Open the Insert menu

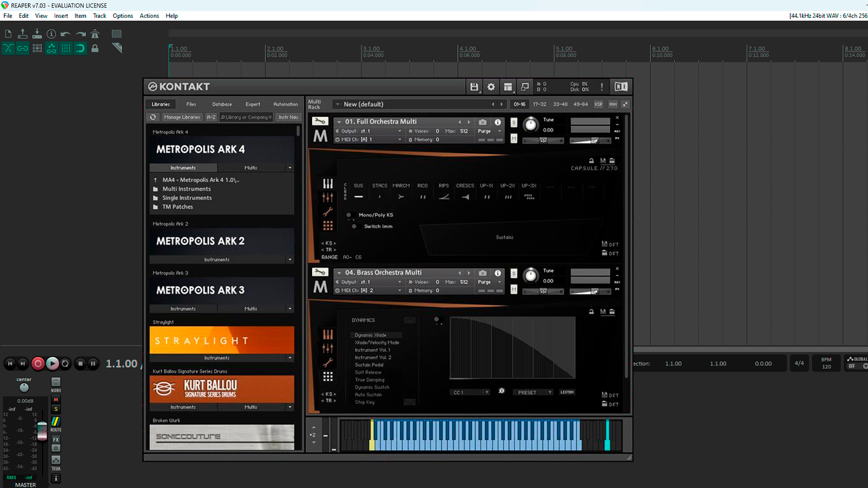tap(61, 16)
